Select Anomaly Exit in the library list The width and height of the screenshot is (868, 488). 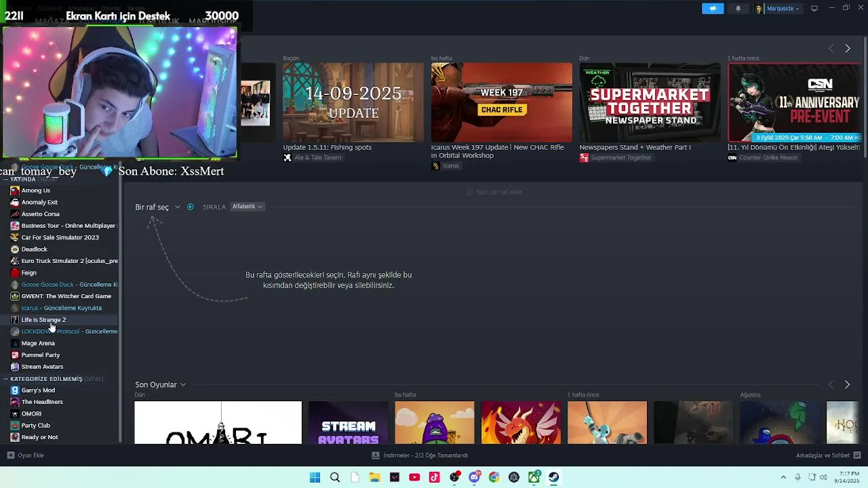pos(39,202)
